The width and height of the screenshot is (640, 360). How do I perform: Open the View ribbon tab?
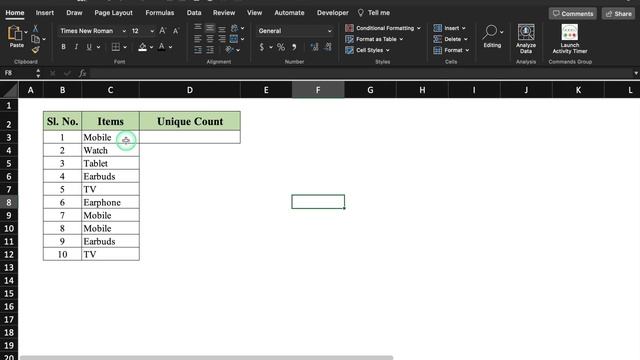click(x=254, y=13)
